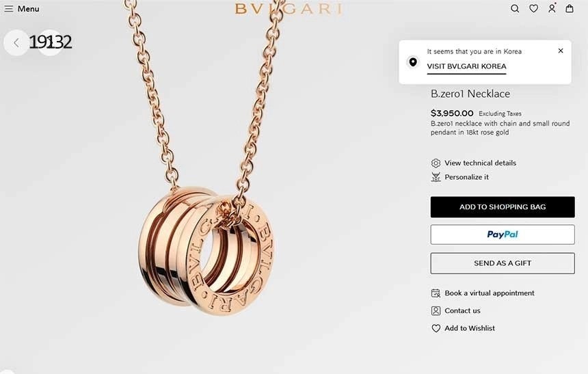
Task: Add to Wishlist heart link
Action: 470,328
